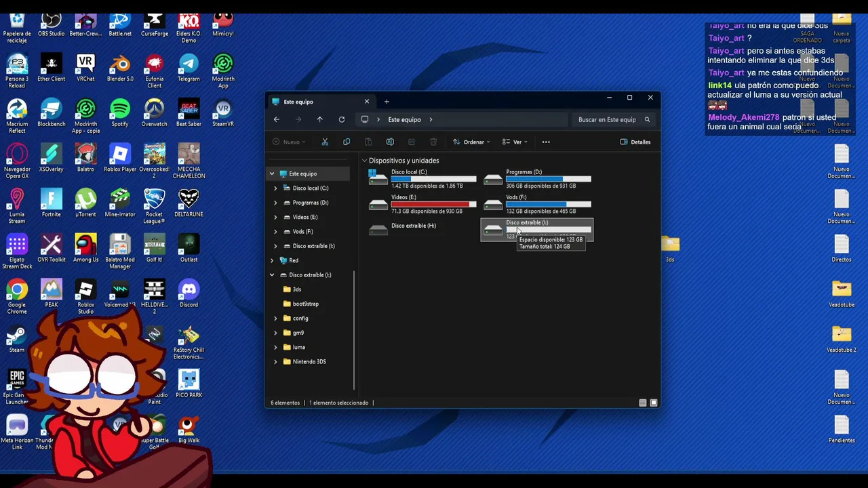Refresh the Este equipo view
This screenshot has height=488, width=868.
(342, 119)
